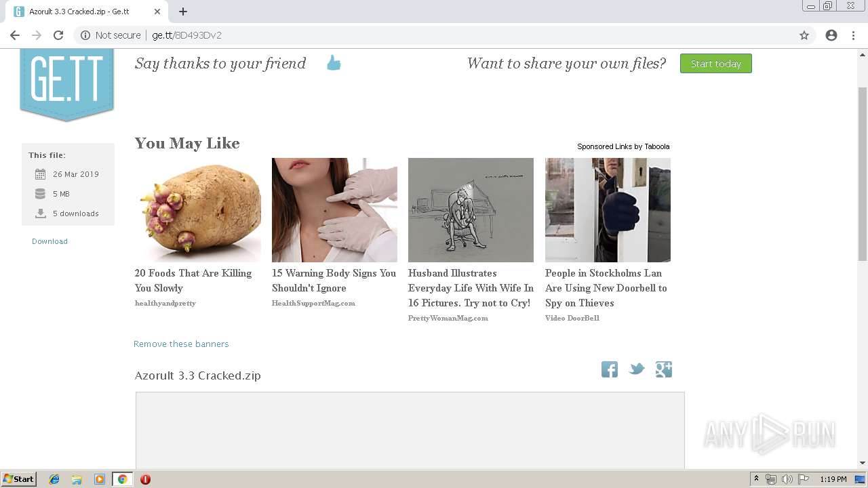Open the red antivirus taskbar icon
The height and width of the screenshot is (488, 868).
click(145, 479)
